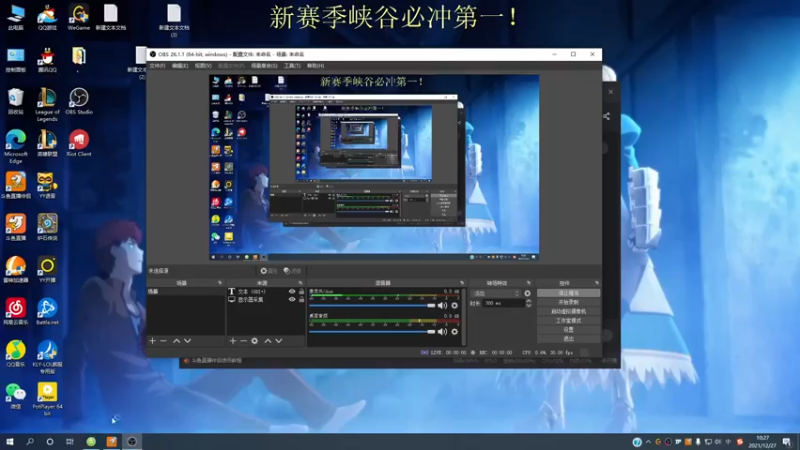Open 视图(V) menu in OBS

[203, 66]
